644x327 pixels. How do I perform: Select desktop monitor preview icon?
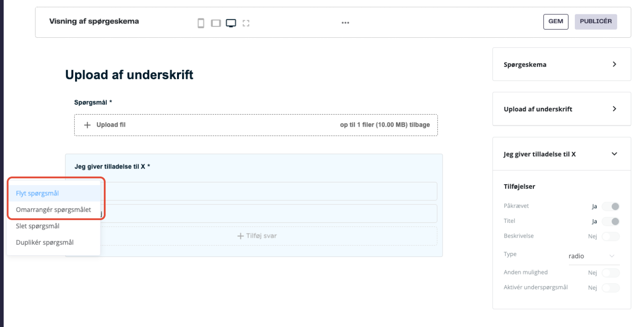pos(231,23)
